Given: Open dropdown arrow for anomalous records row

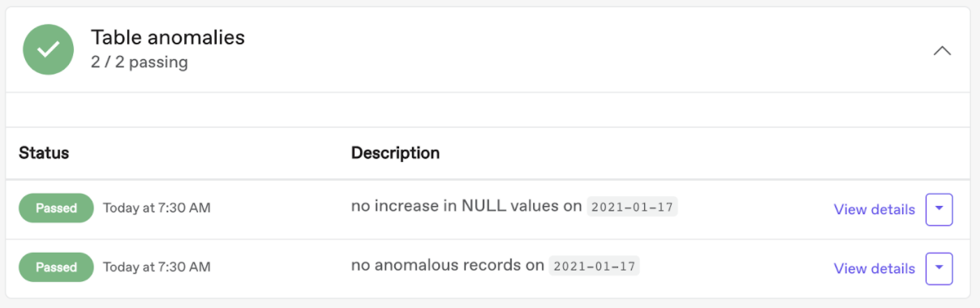Looking at the screenshot, I should pyautogui.click(x=939, y=268).
